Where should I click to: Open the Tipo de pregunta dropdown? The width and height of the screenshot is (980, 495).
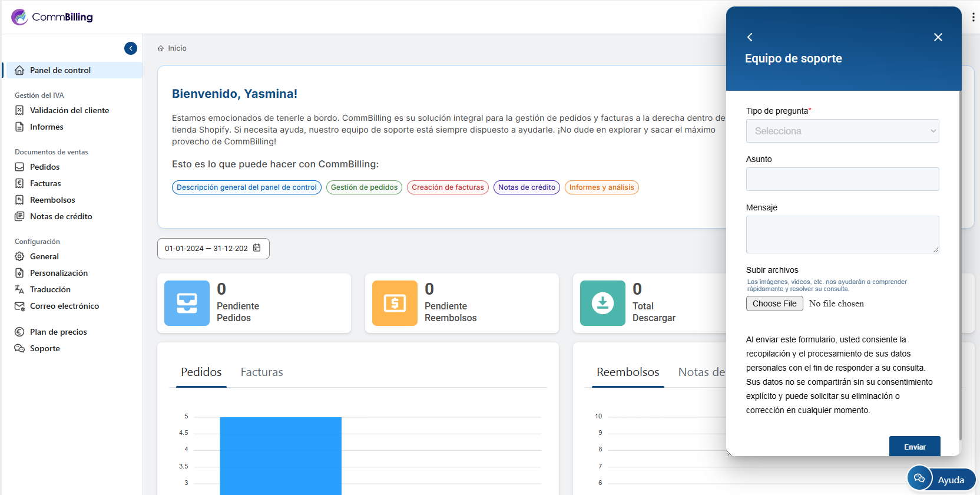click(842, 131)
